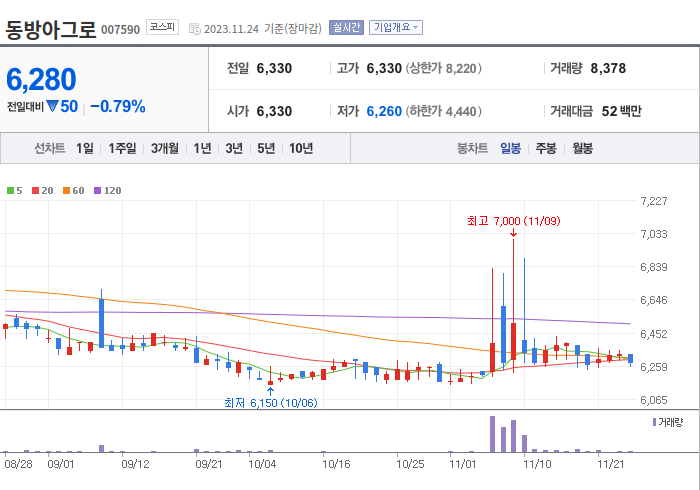The height and width of the screenshot is (490, 700).
Task: Click the 최저 6,150 (10/06) annotation
Action: (x=271, y=403)
